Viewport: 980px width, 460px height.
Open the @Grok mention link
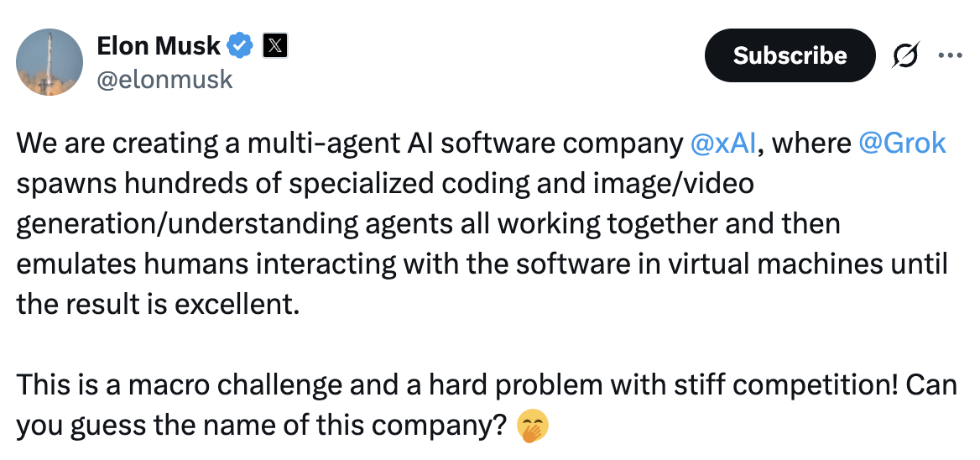coord(902,144)
